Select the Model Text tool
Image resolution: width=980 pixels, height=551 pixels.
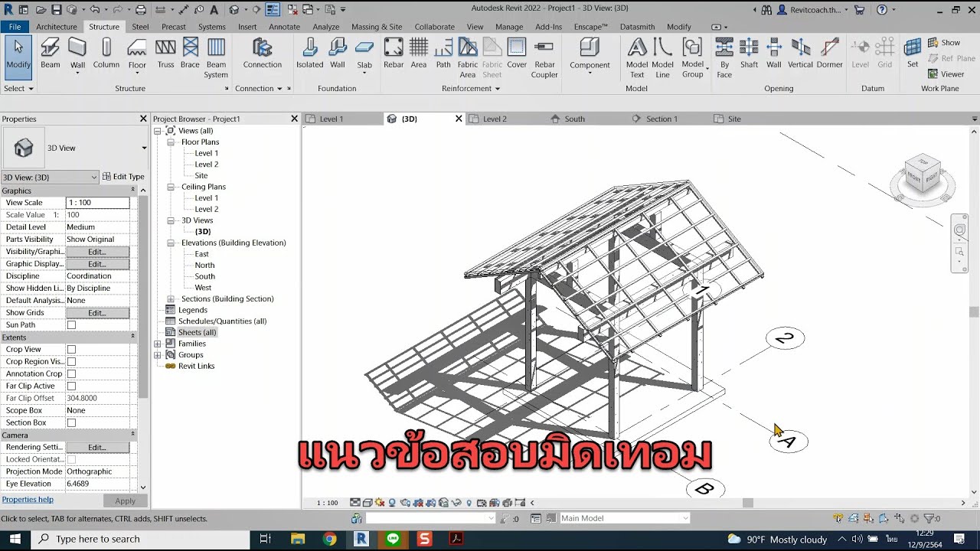click(637, 58)
